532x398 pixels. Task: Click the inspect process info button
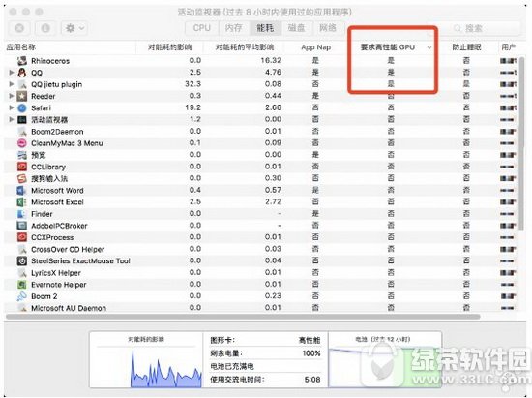coord(45,28)
